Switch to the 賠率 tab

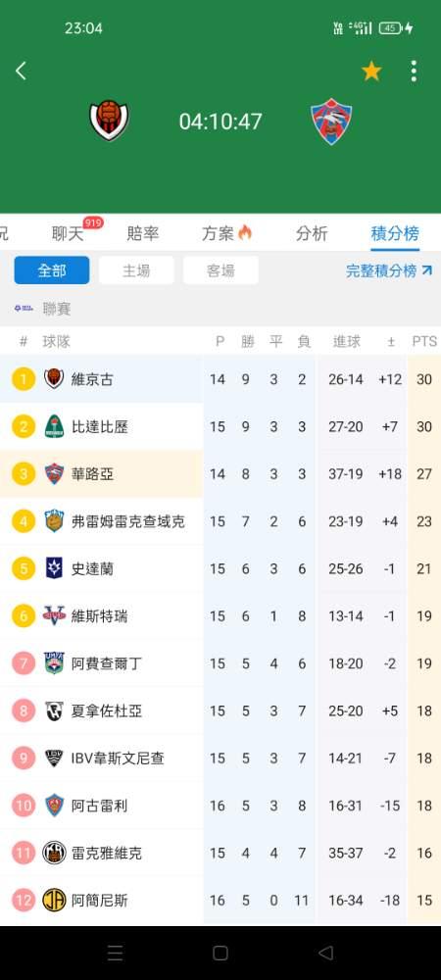(x=142, y=234)
